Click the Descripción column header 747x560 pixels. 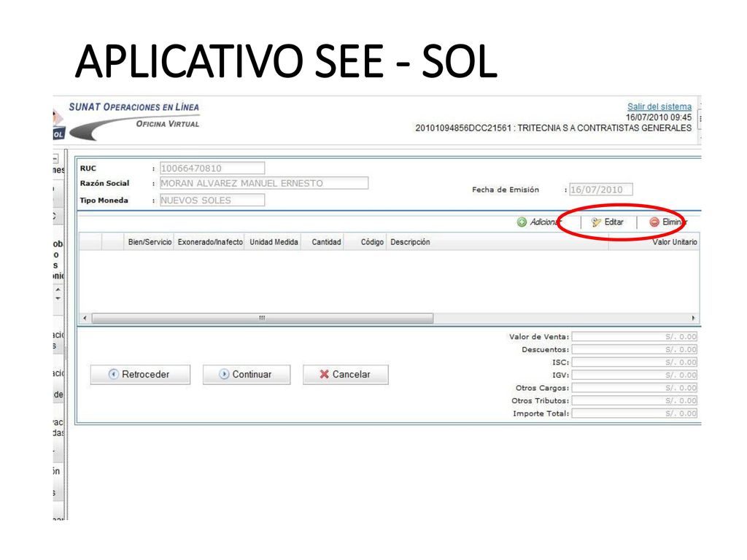(x=498, y=242)
